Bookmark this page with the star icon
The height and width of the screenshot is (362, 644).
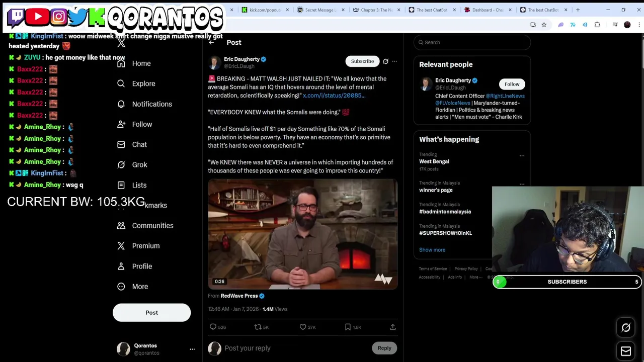544,25
